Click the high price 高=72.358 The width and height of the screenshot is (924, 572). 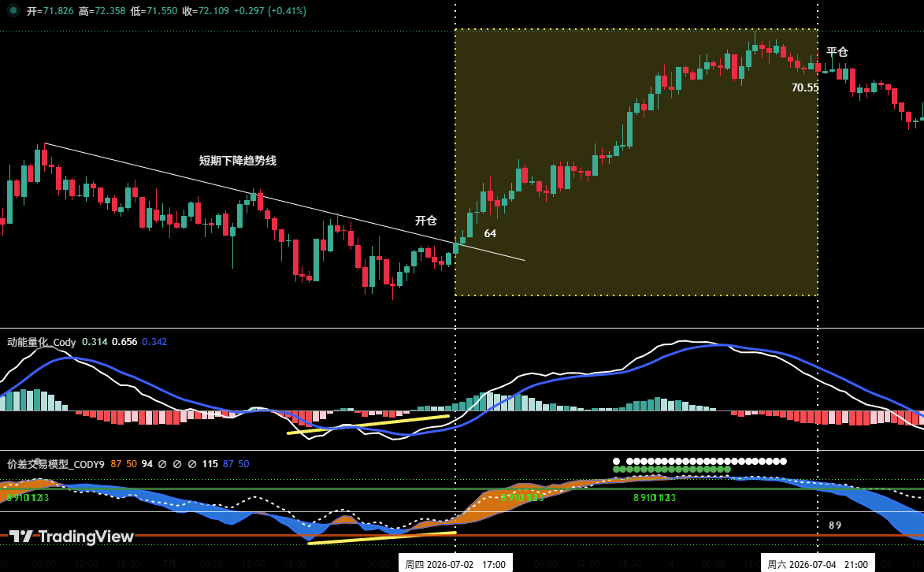click(102, 10)
